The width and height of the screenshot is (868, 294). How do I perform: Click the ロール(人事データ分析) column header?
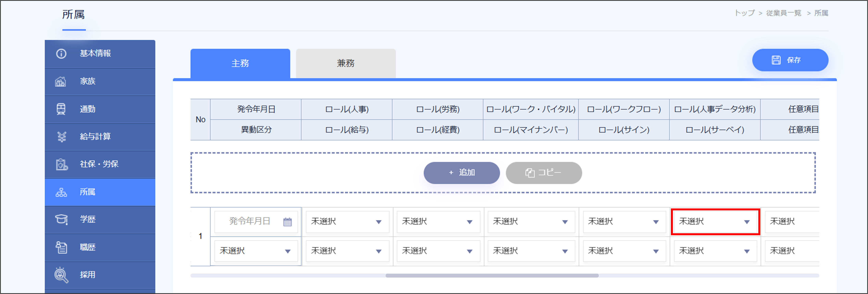tap(715, 109)
